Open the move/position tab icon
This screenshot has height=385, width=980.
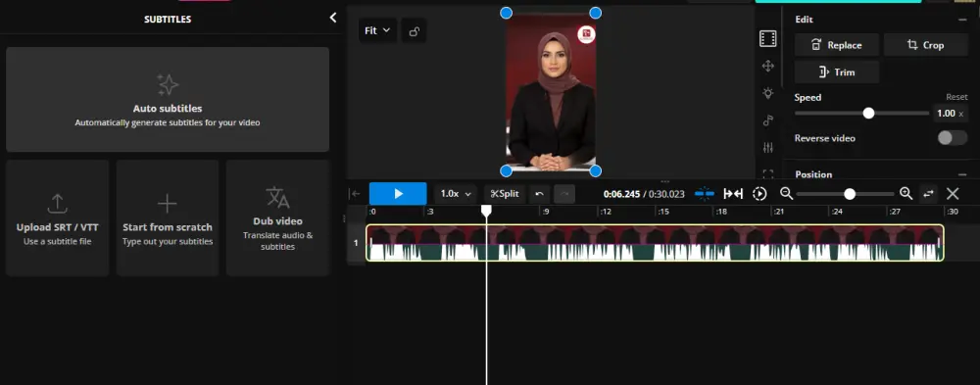click(768, 66)
